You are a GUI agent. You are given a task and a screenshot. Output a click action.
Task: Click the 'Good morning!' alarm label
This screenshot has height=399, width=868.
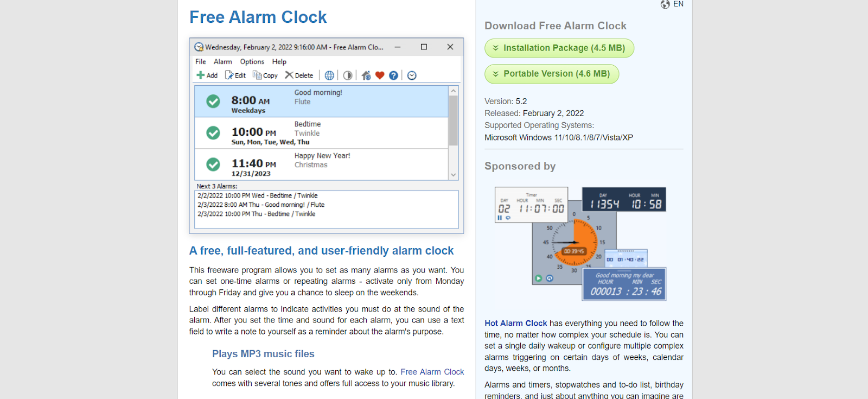[x=318, y=93]
